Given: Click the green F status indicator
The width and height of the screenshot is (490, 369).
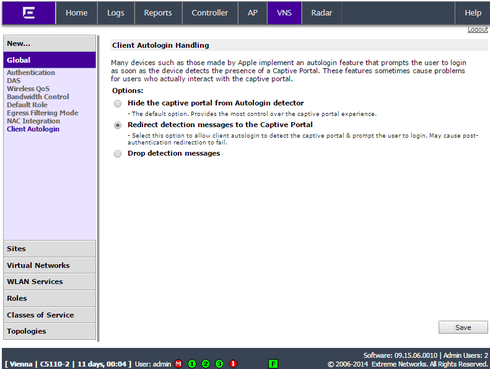Looking at the screenshot, I should pyautogui.click(x=273, y=364).
